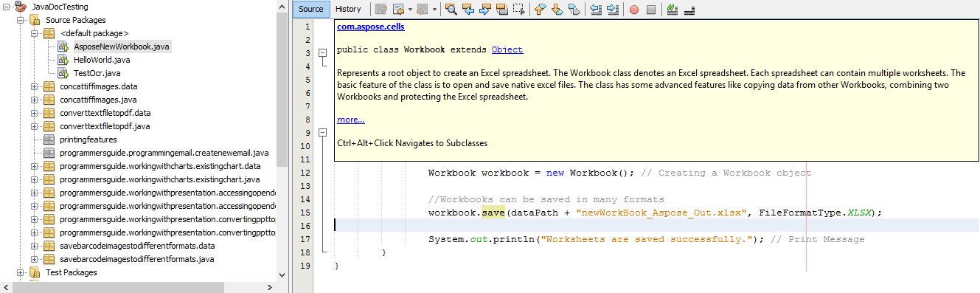Collapse code fold at line 9
Image resolution: width=980 pixels, height=293 pixels.
point(322,133)
